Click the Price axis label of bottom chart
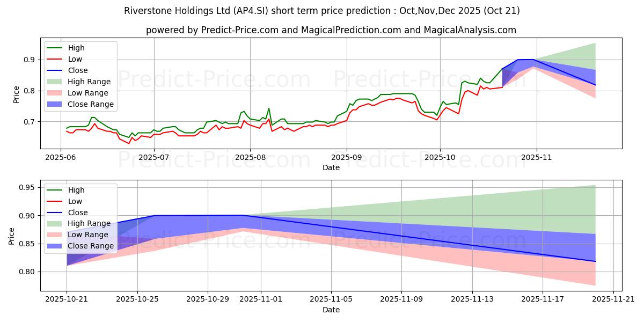The height and width of the screenshot is (322, 644). [x=12, y=236]
